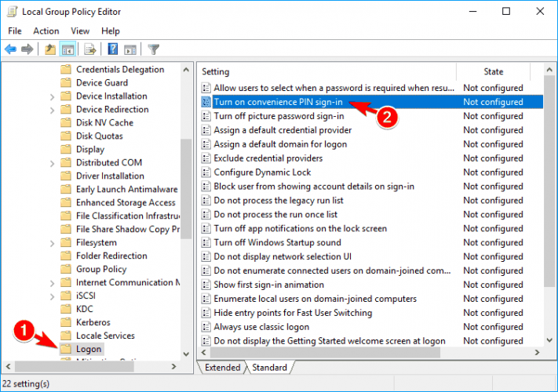Select the Group Policy tree item
558x392 pixels.
coord(101,269)
